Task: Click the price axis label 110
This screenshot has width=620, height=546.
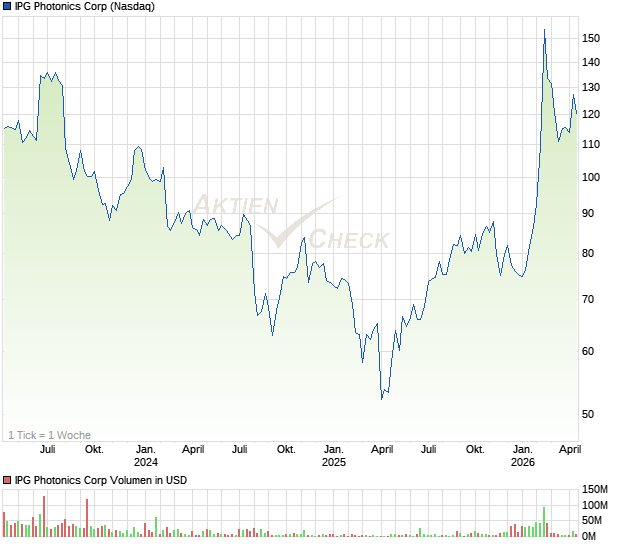Action: [591, 144]
